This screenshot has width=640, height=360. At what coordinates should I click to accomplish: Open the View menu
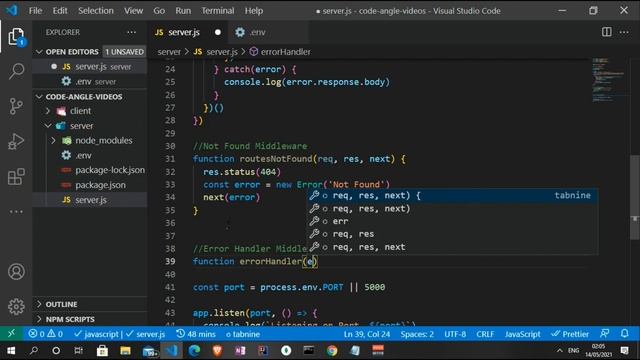pyautogui.click(x=133, y=11)
